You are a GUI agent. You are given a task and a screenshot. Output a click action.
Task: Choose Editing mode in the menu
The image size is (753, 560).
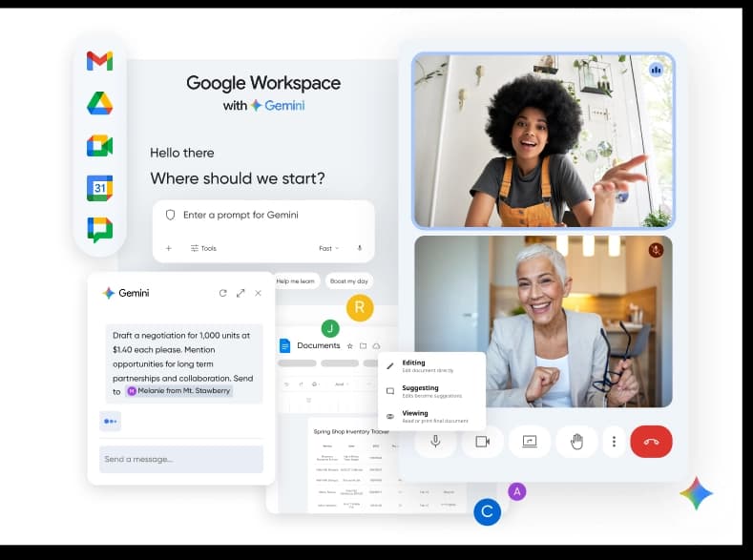coord(431,366)
